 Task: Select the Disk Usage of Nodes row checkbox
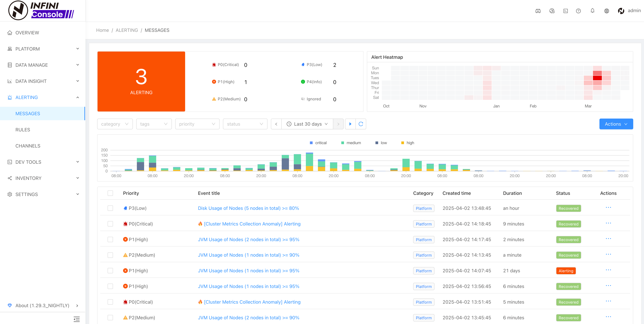pos(110,208)
